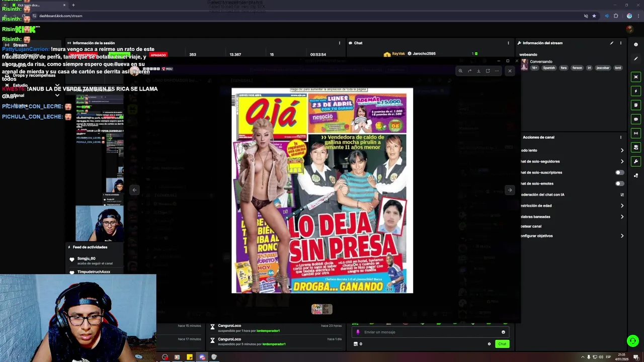Open emoji picker in chat input

[x=503, y=332]
